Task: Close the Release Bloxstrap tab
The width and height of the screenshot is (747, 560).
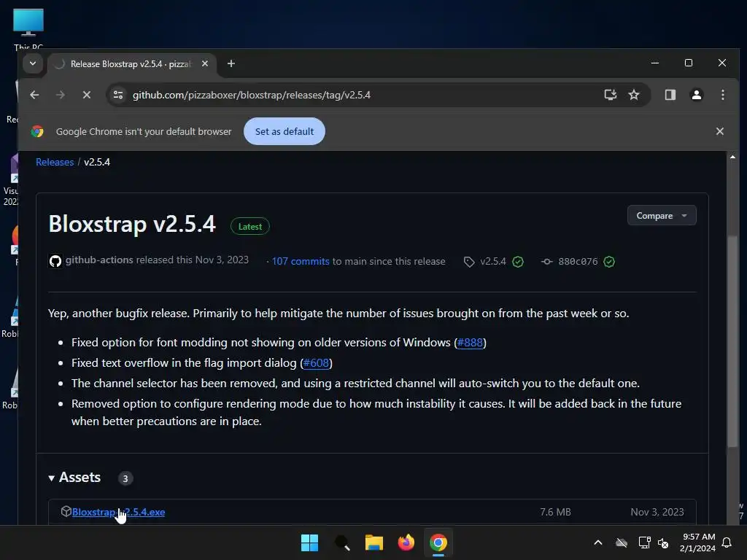Action: (205, 63)
